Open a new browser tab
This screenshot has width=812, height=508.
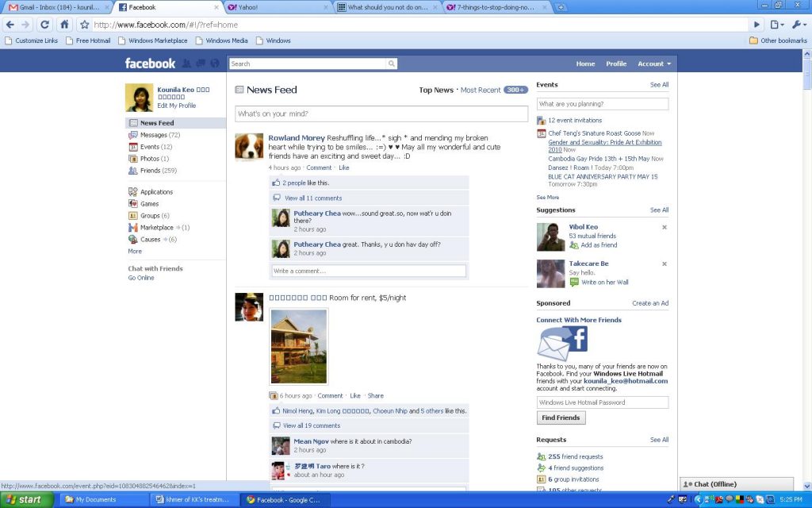(561, 7)
